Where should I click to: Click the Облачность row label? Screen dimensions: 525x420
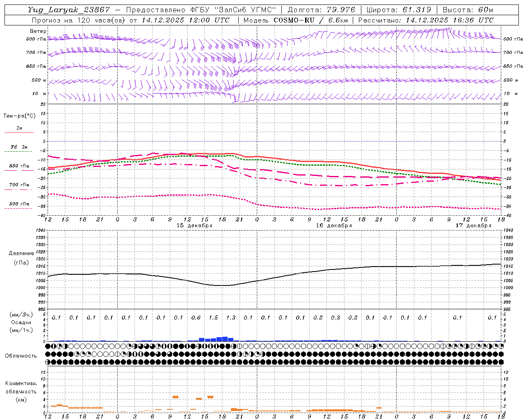(x=21, y=356)
